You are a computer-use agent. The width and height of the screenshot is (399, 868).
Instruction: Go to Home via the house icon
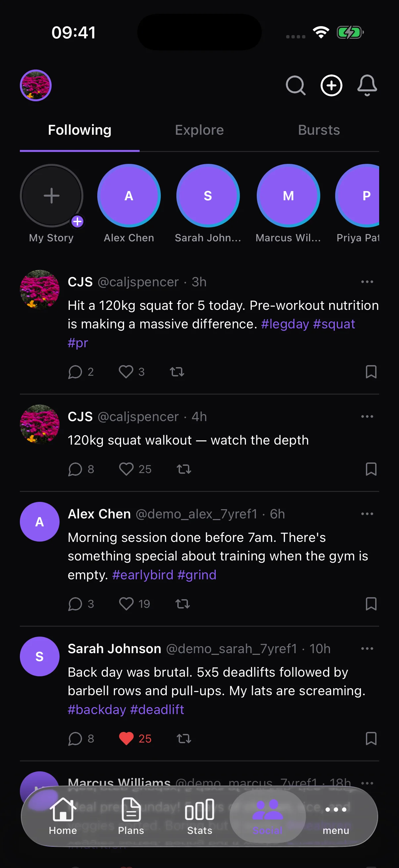click(x=63, y=815)
